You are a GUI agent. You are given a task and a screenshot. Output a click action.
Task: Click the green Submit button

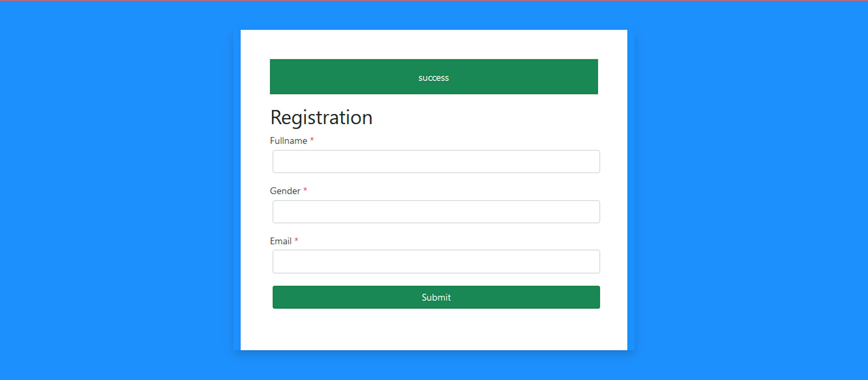pos(434,297)
